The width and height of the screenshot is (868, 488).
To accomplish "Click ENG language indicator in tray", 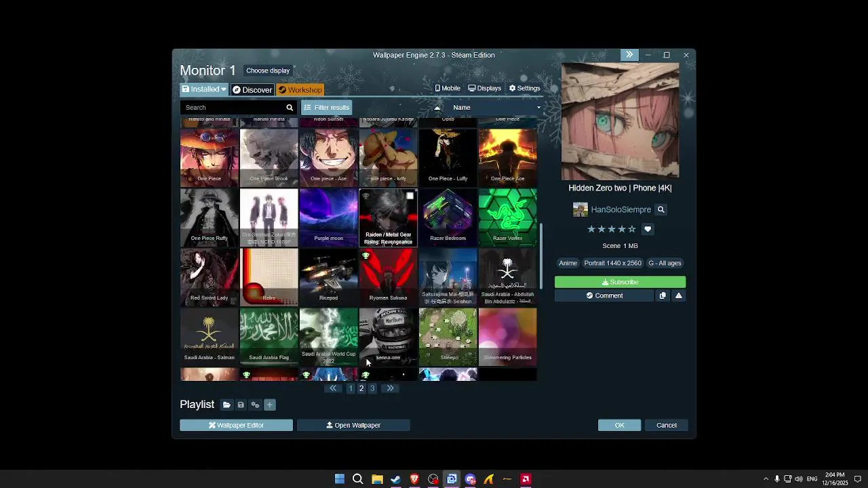I will point(812,479).
